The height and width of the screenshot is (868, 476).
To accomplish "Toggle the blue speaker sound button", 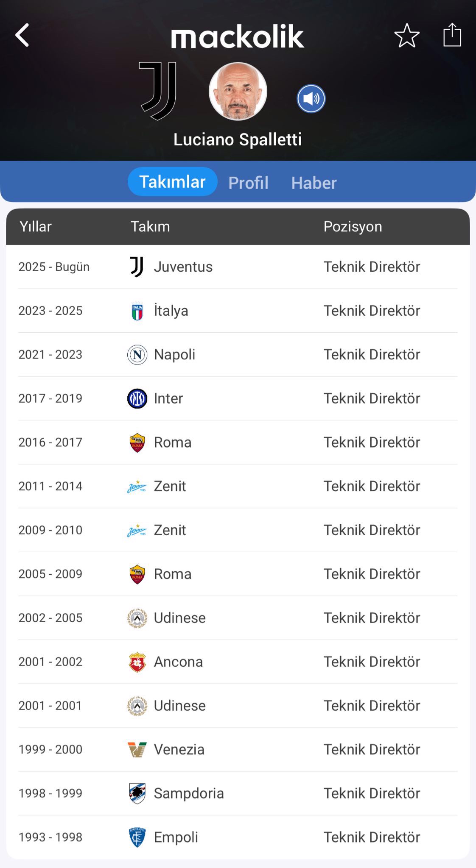I will (x=311, y=99).
